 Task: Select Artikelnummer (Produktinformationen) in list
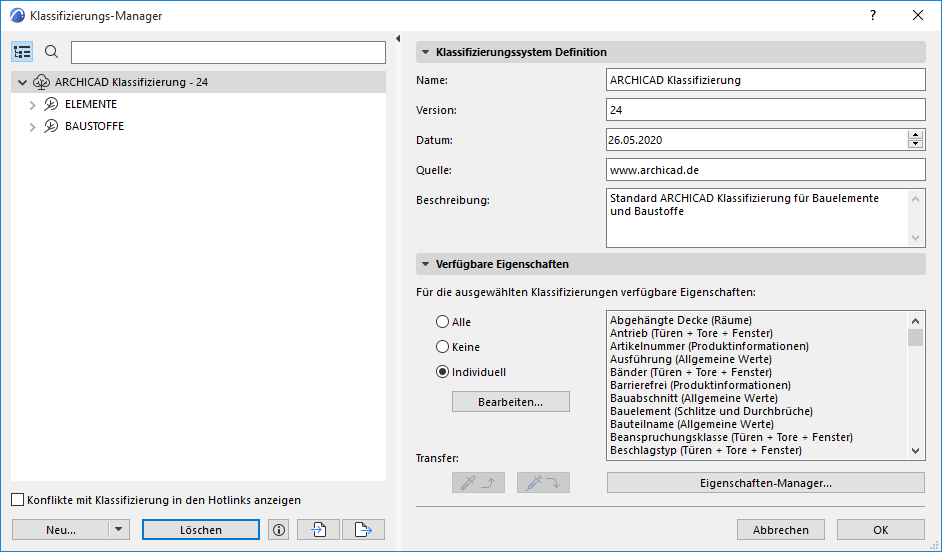[709, 347]
